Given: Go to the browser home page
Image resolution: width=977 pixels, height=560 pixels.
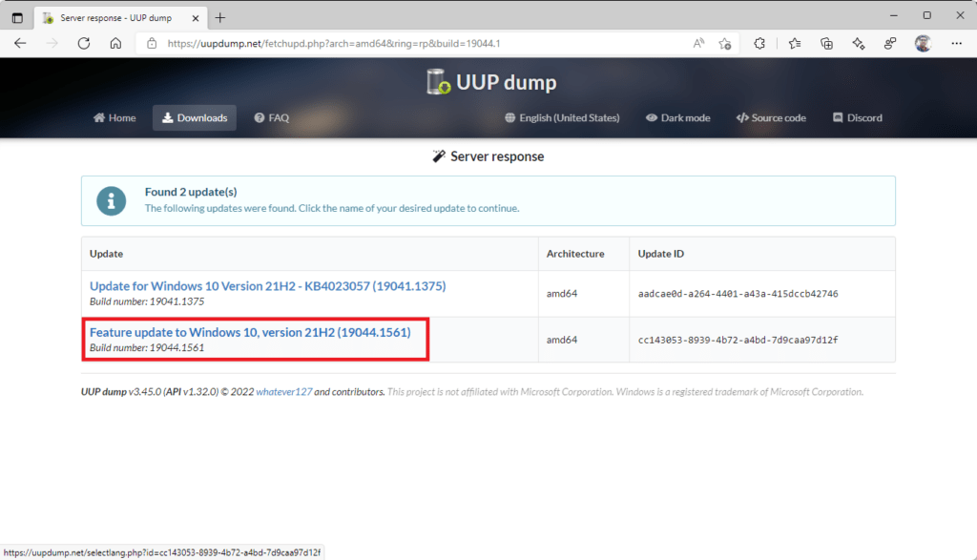Looking at the screenshot, I should tap(115, 43).
